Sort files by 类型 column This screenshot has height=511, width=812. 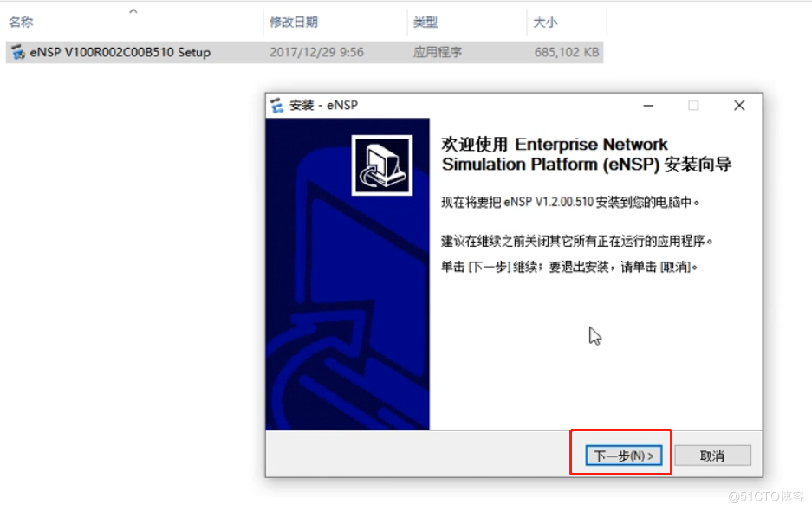click(x=425, y=22)
